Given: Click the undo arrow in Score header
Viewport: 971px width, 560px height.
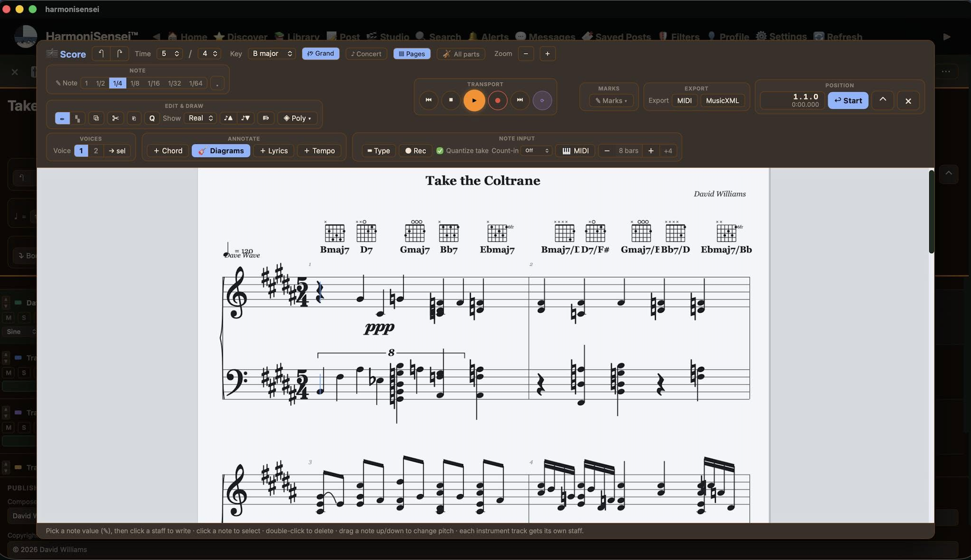Looking at the screenshot, I should [x=101, y=54].
